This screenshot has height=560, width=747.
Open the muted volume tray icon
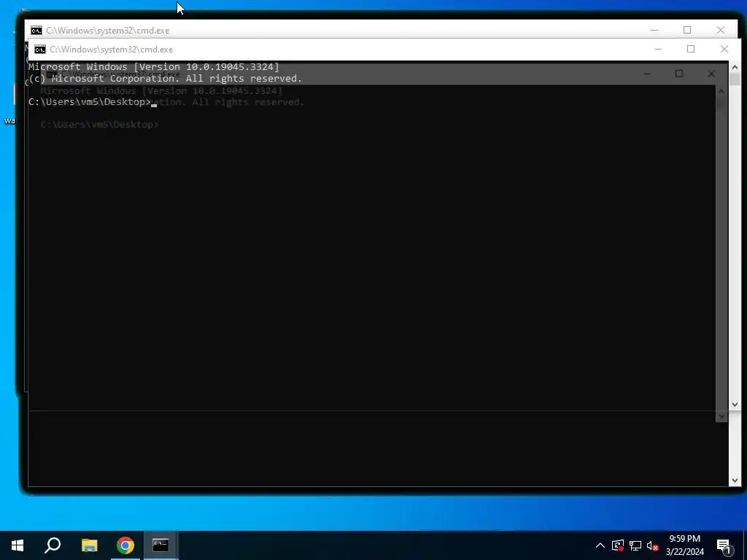pos(653,545)
